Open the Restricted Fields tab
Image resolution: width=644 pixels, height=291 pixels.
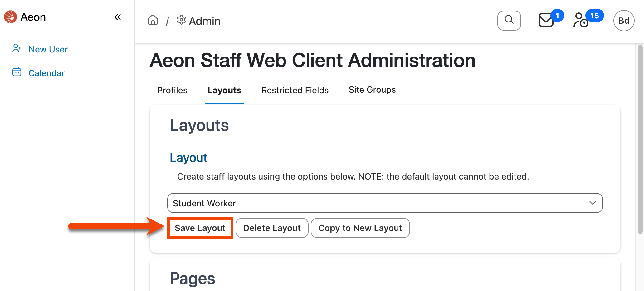295,90
